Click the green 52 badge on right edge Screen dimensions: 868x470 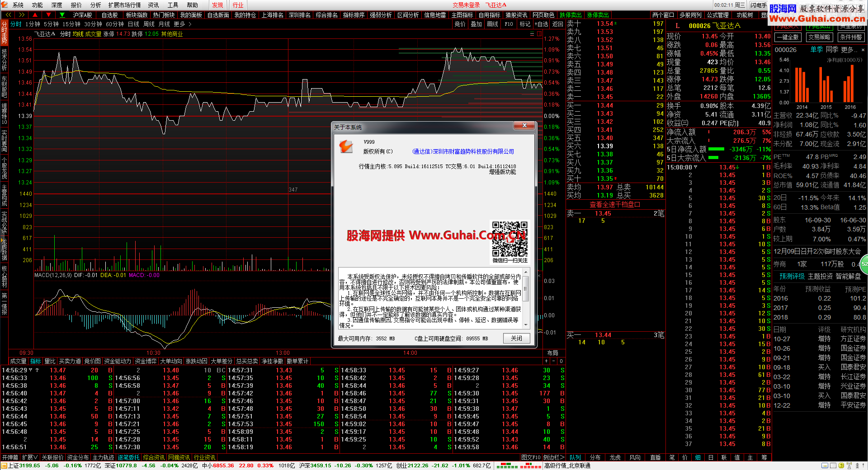(864, 263)
